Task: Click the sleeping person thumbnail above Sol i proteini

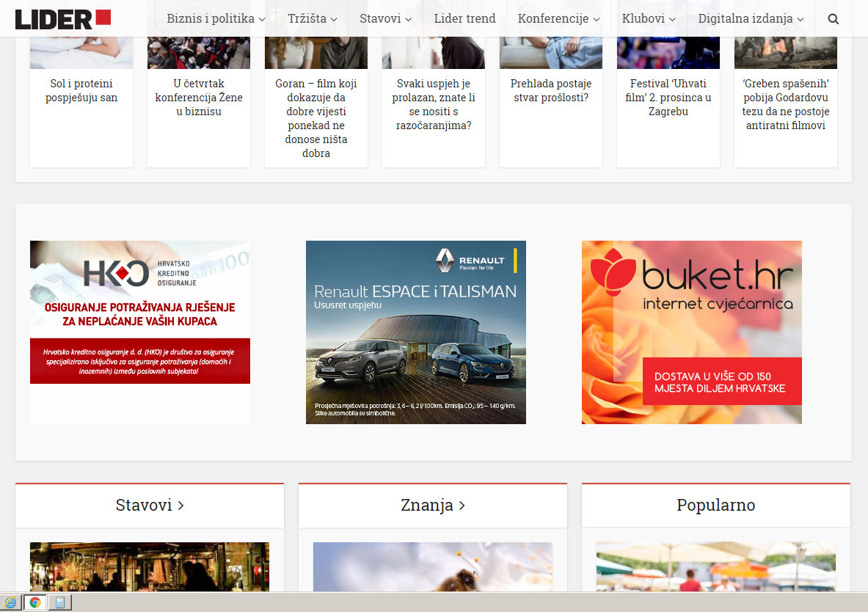Action: point(81,53)
